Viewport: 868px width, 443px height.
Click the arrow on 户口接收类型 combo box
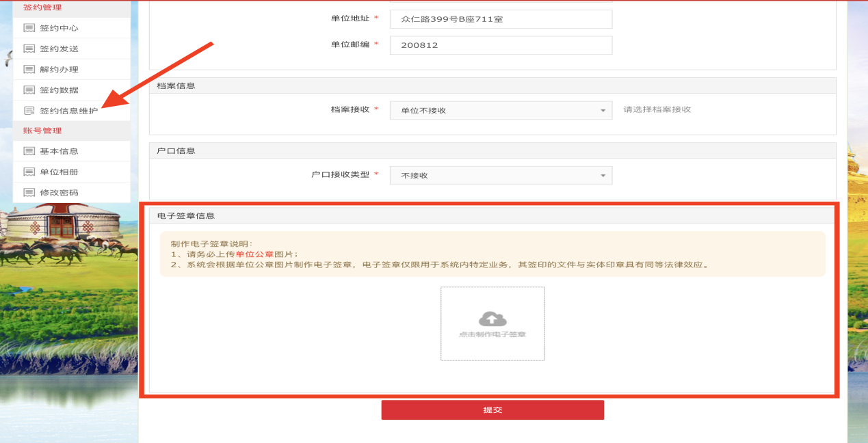click(x=603, y=176)
